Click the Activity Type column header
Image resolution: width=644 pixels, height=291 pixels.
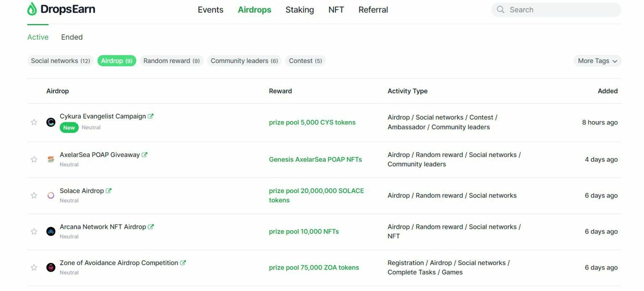click(408, 91)
